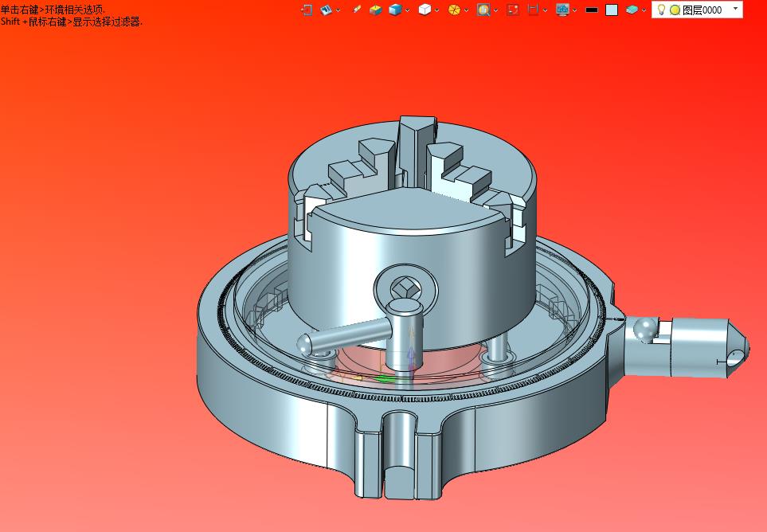Click the blue shaded cube icon

click(395, 10)
